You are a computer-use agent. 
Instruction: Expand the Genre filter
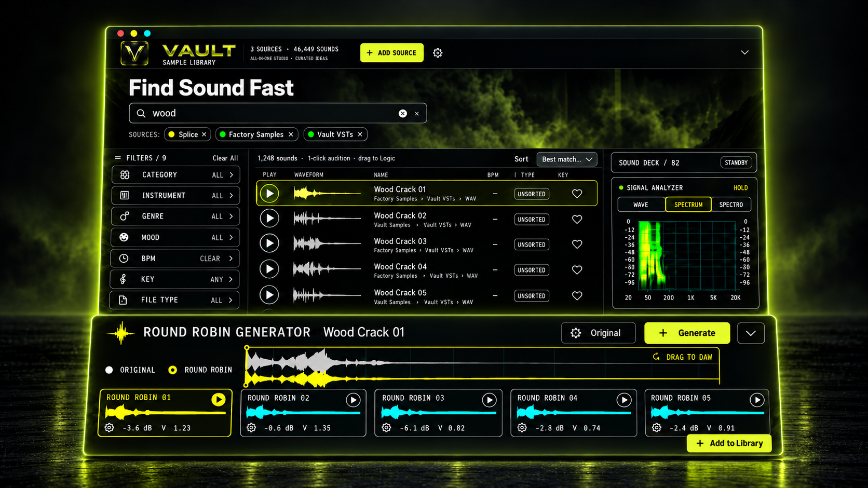click(175, 216)
